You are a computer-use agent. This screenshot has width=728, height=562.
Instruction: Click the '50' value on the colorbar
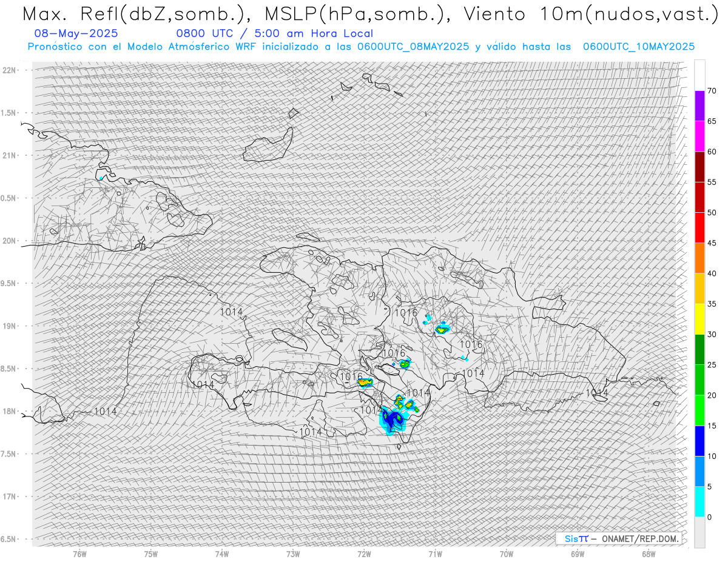[x=712, y=213]
